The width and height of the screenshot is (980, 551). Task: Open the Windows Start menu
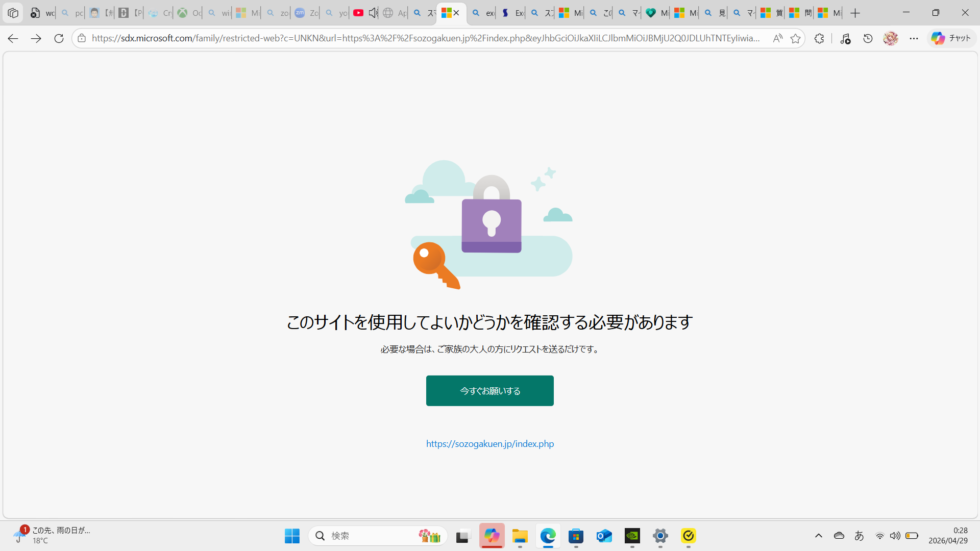292,536
